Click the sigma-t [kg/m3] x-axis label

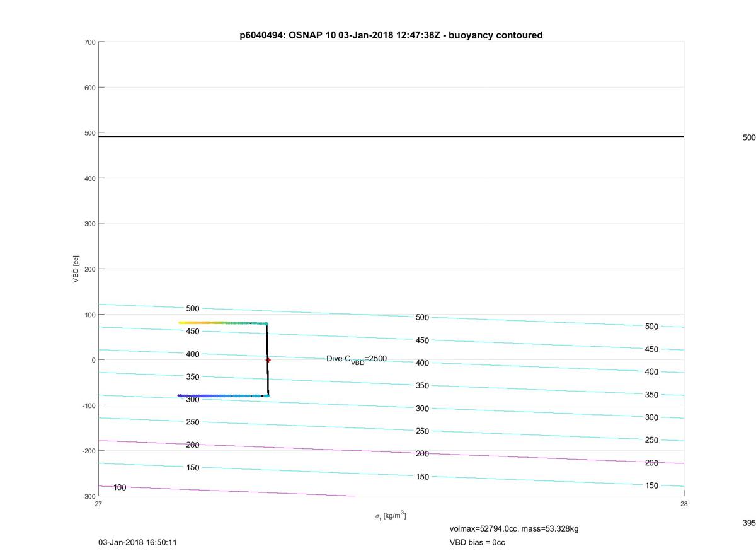click(391, 516)
